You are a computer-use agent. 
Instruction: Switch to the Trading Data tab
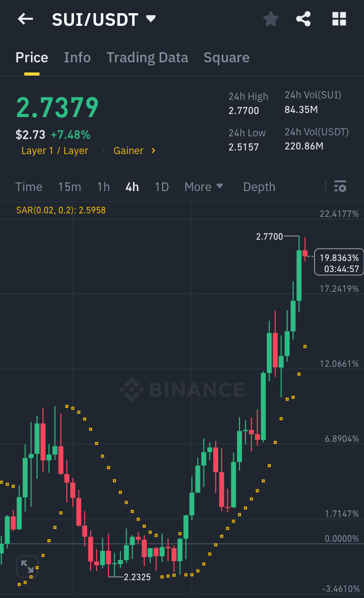[147, 57]
